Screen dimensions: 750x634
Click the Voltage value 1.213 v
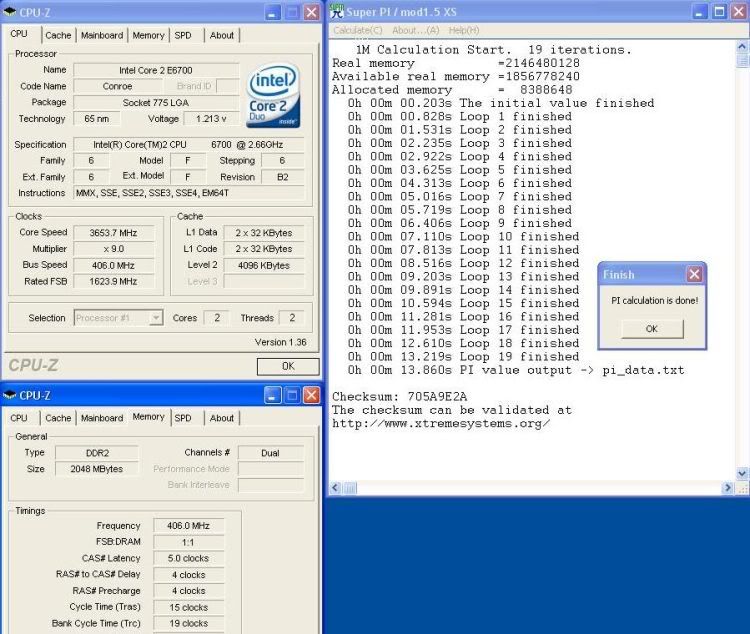211,119
